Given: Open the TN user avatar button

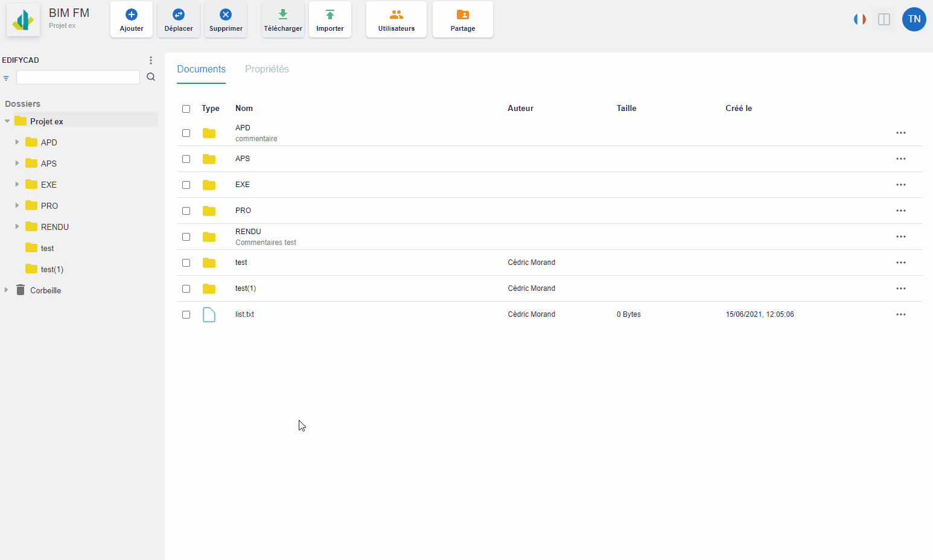Looking at the screenshot, I should click(x=914, y=19).
